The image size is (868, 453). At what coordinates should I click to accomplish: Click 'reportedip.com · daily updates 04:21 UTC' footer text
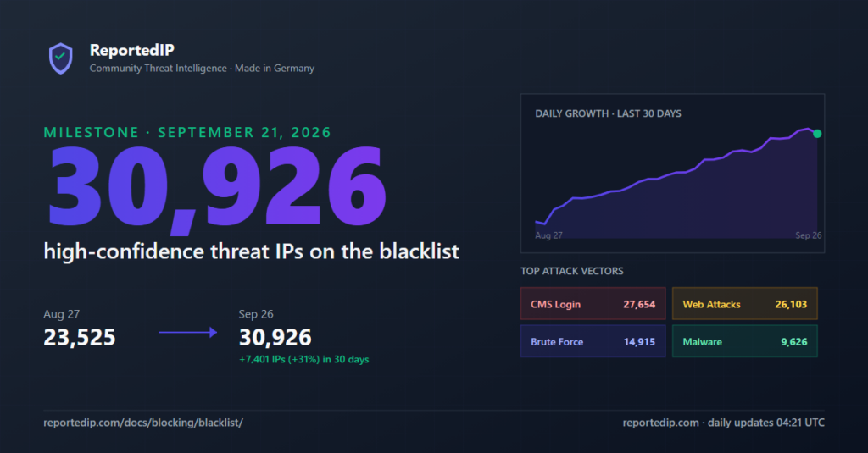(724, 423)
